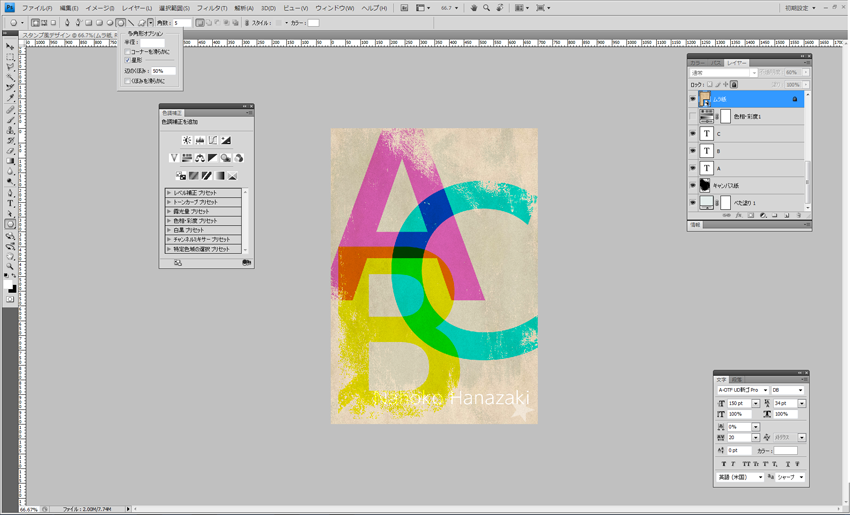Click the Color Balance adjustment icon
The width and height of the screenshot is (850, 515).
pyautogui.click(x=200, y=158)
